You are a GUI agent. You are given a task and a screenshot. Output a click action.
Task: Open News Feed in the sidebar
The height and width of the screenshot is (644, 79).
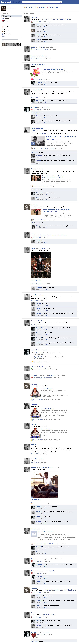point(8,16)
